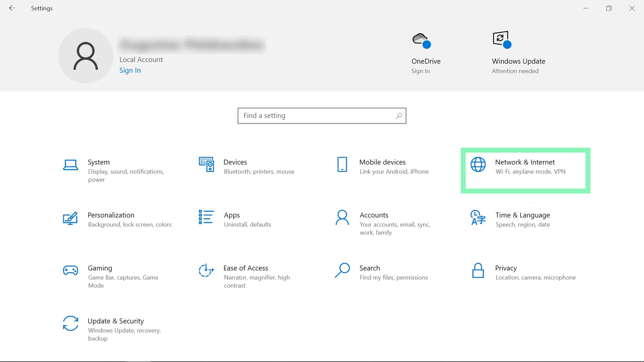Image resolution: width=644 pixels, height=362 pixels.
Task: Go back using the back arrow
Action: click(x=12, y=8)
